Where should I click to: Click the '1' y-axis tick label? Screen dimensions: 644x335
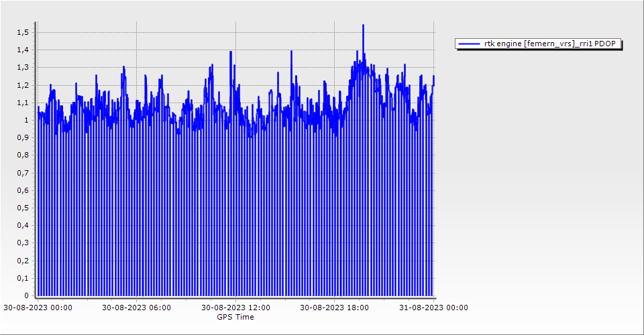26,120
